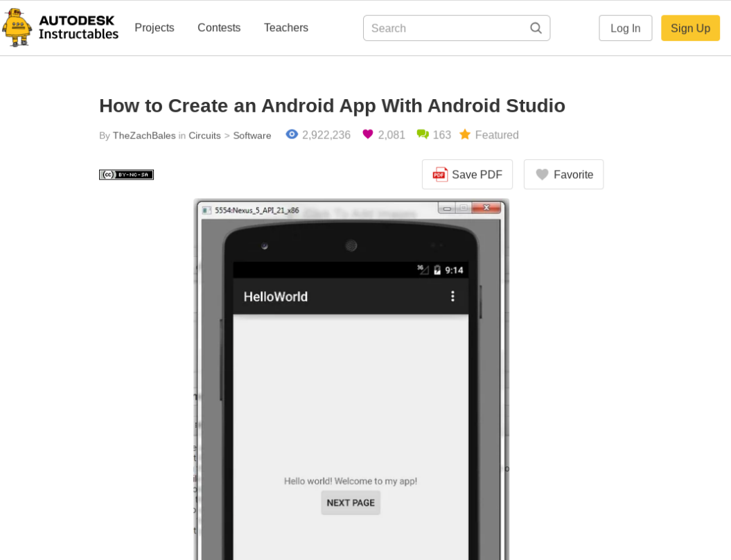Click the Log In button

coord(625,28)
